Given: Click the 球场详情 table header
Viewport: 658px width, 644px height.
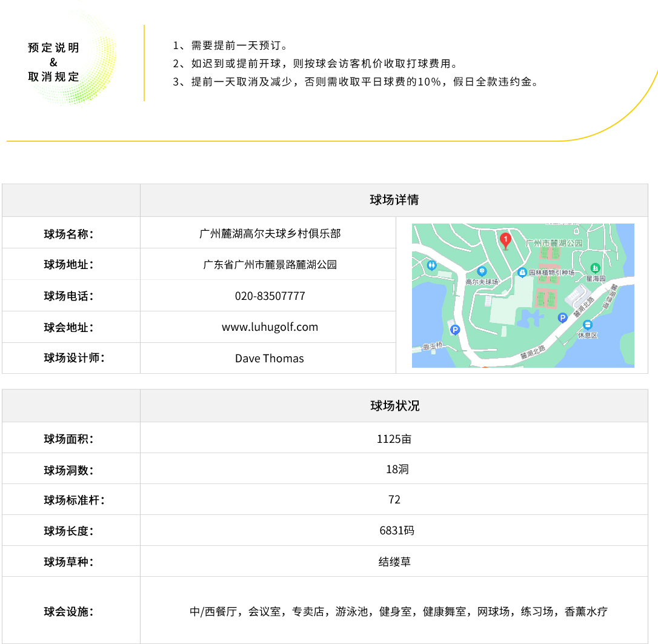Looking at the screenshot, I should pos(394,200).
